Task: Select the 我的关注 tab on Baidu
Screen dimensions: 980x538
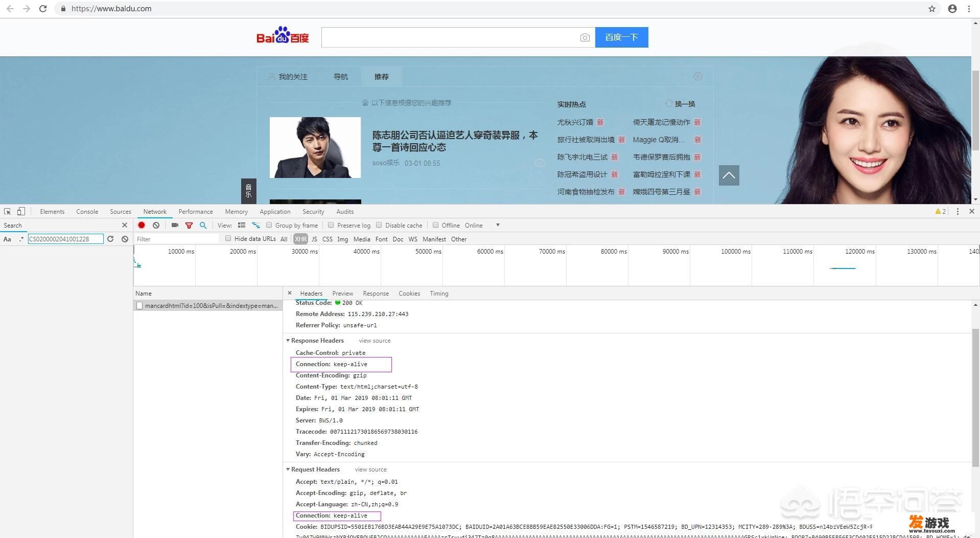Action: (288, 77)
